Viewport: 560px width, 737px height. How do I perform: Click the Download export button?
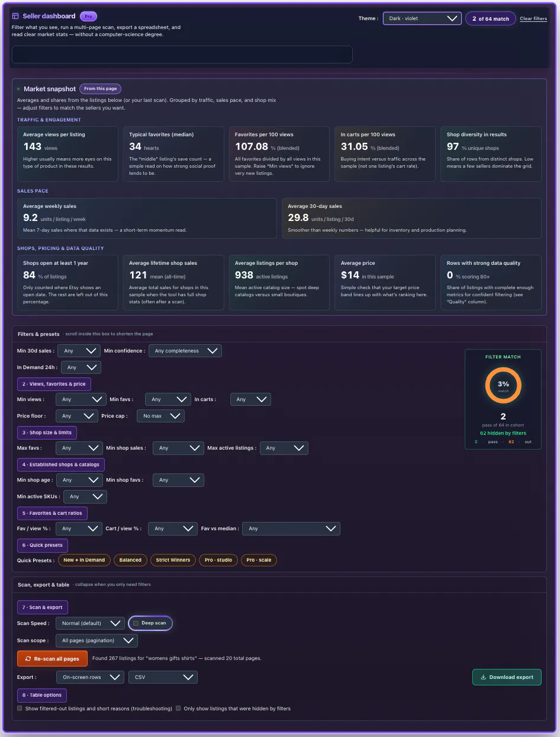507,677
